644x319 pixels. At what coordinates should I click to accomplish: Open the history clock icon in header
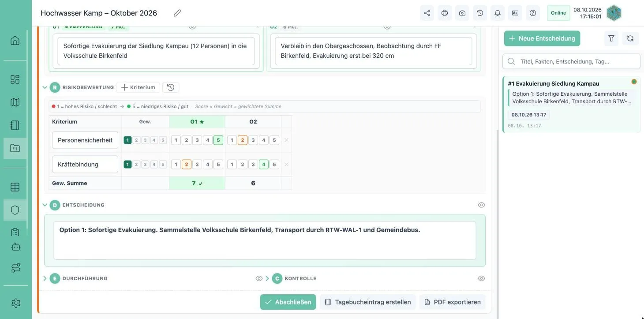coord(480,13)
